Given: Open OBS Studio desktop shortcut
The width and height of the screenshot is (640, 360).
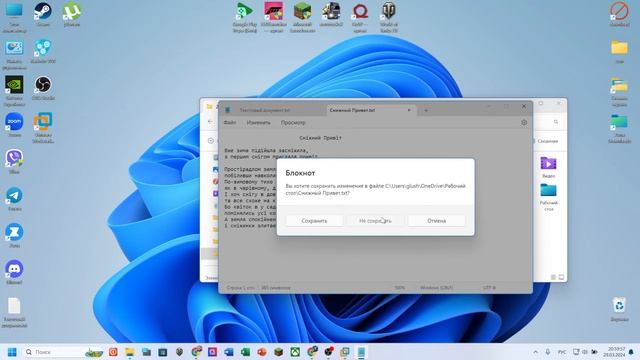Looking at the screenshot, I should click(x=43, y=88).
